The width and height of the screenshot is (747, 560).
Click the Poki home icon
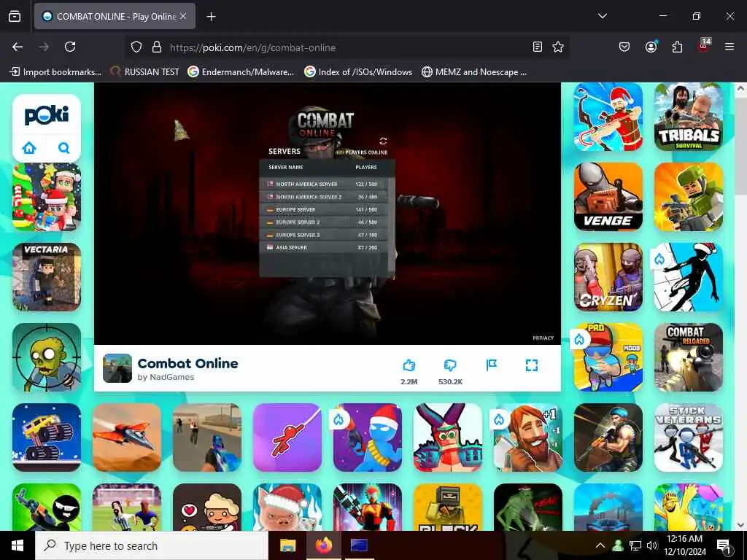pyautogui.click(x=29, y=147)
